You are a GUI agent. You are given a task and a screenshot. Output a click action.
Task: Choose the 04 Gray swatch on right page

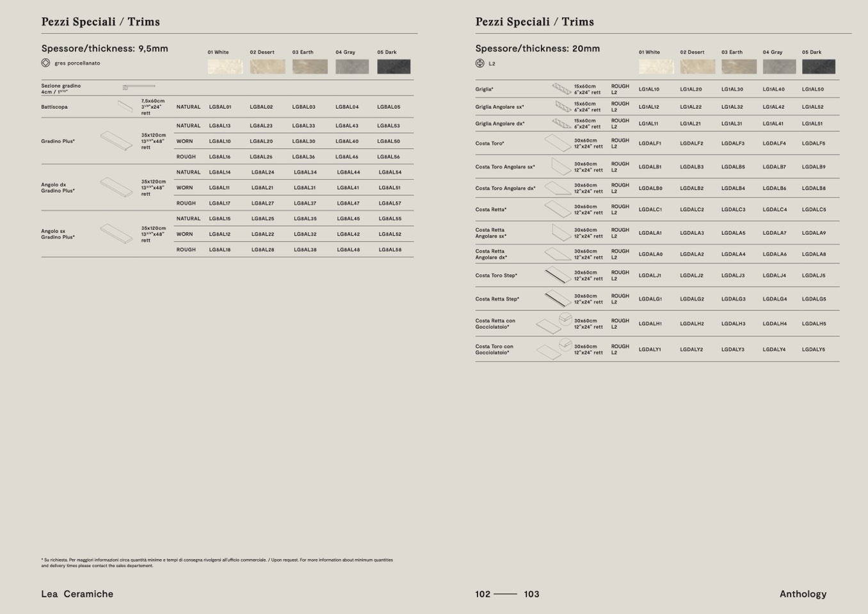[779, 67]
